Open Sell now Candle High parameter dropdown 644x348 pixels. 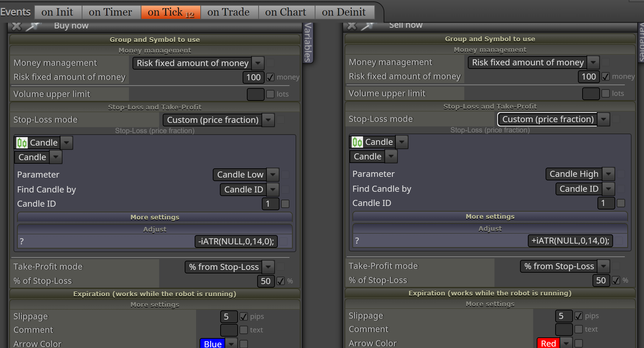[x=580, y=174]
